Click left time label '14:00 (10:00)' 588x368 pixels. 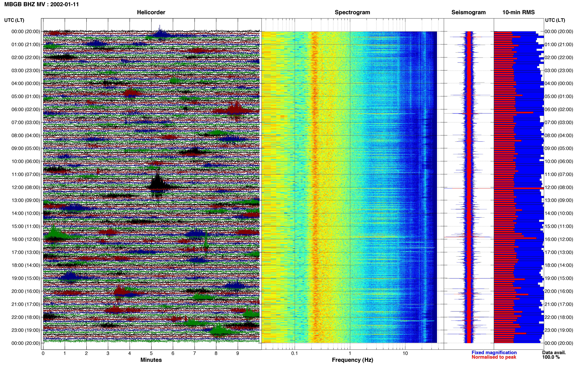coord(26,213)
